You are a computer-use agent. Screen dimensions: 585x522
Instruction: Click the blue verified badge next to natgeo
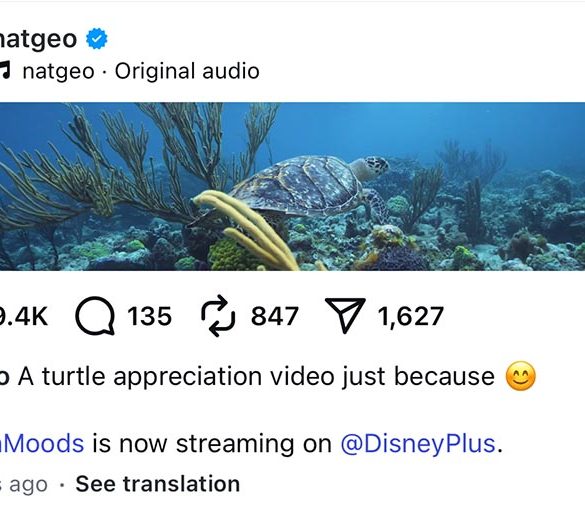pyautogui.click(x=97, y=38)
